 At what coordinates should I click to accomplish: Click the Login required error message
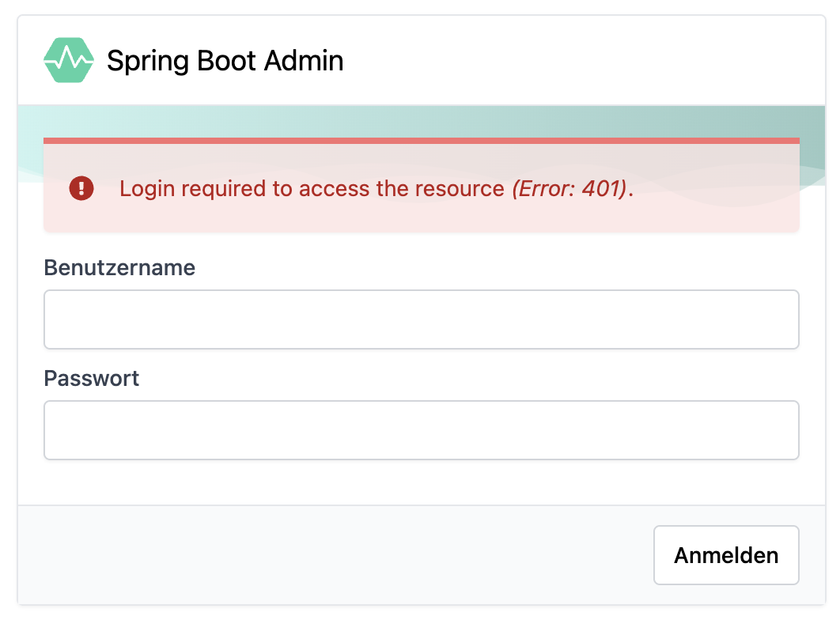coord(312,188)
